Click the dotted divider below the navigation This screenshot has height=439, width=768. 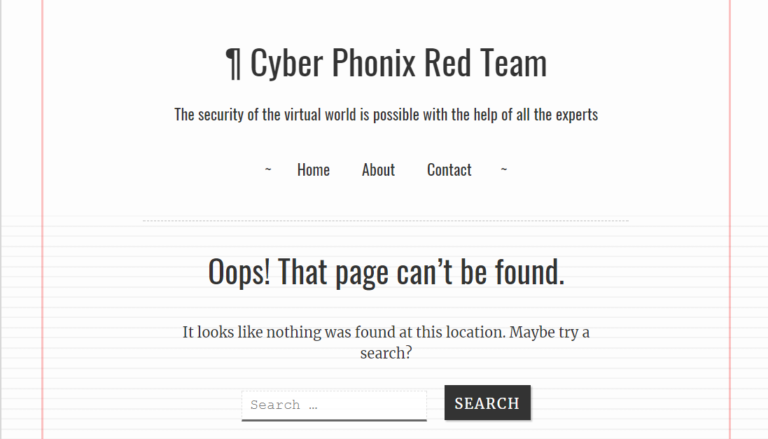click(x=385, y=221)
